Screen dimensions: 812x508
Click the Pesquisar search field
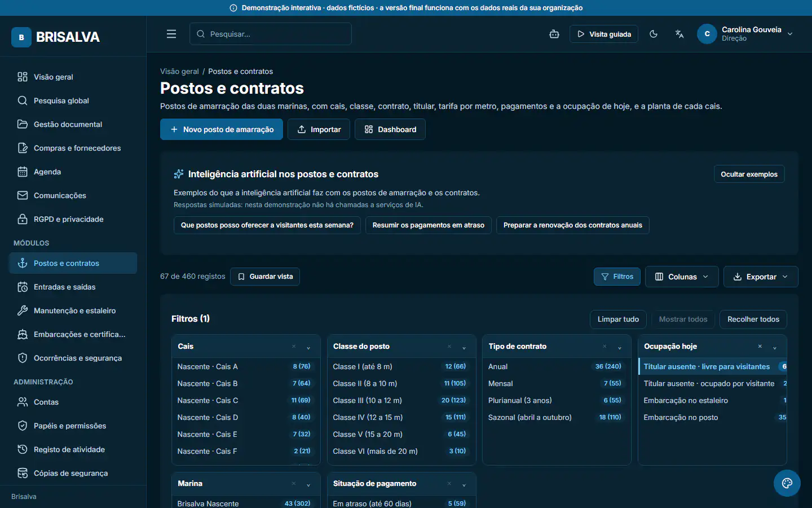pos(271,34)
